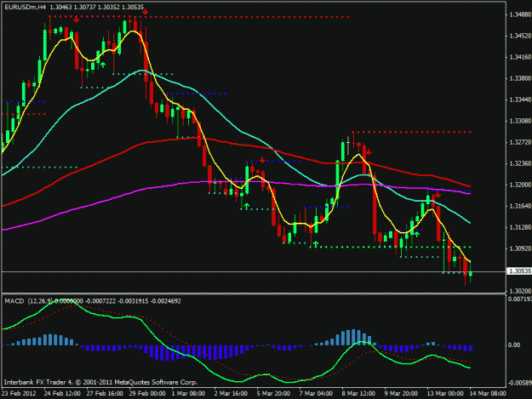Select the 1.34880 price axis label
Screen dimensions: 532x399
coord(520,14)
